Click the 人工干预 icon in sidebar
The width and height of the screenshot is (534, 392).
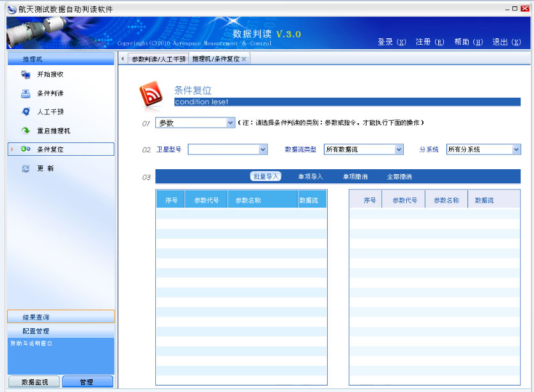tap(26, 112)
